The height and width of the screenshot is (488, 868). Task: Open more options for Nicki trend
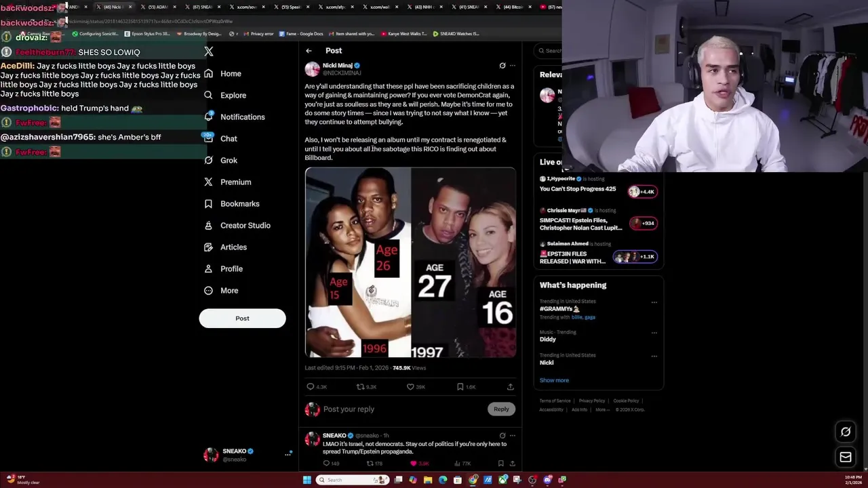click(654, 356)
